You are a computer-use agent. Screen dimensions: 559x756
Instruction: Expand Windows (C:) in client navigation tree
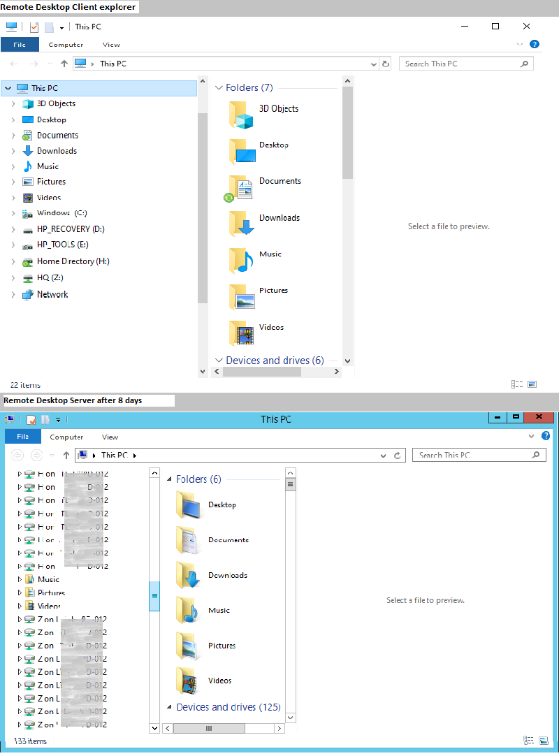coord(13,213)
